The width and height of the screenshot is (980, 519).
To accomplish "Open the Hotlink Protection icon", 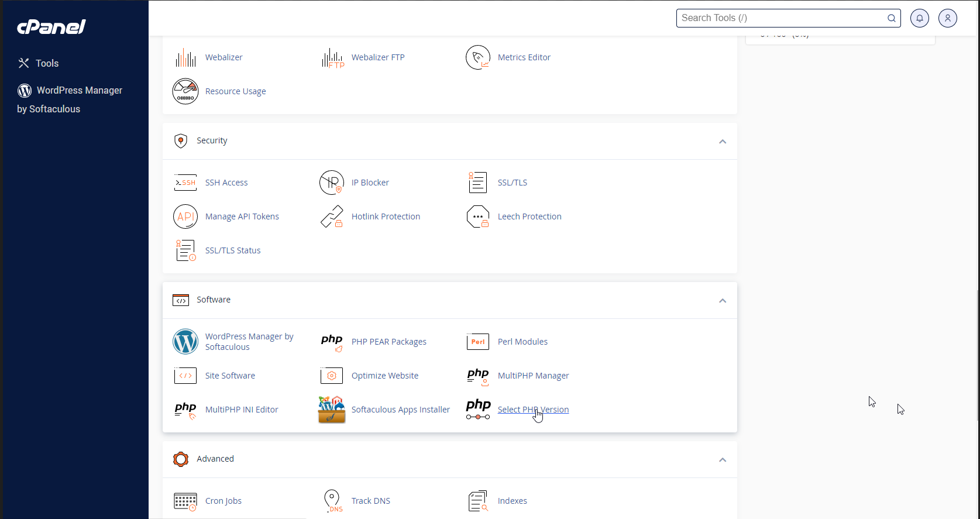I will [332, 216].
